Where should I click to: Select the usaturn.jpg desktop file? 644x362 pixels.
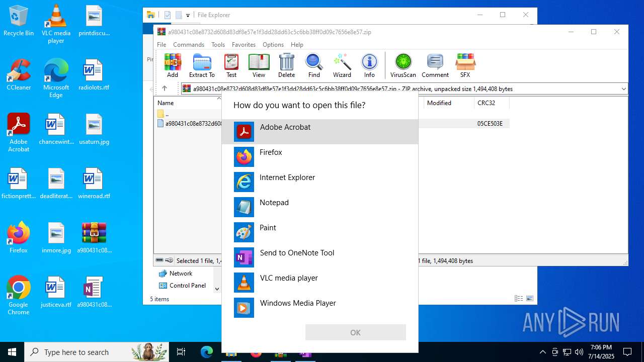coord(94,129)
